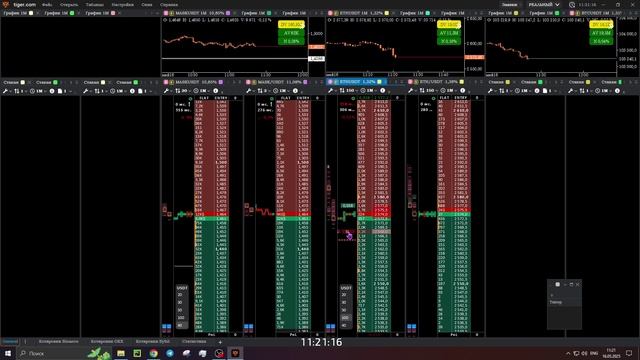Image resolution: width=640 pixels, height=360 pixels.
Task: Click the Заявки button in title bar
Action: [509, 5]
